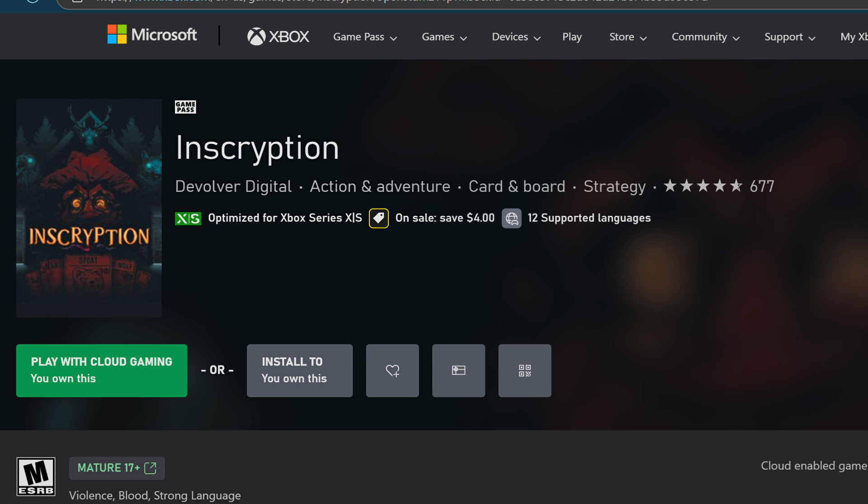
Task: Click Play With Cloud Gaming button
Action: point(102,371)
